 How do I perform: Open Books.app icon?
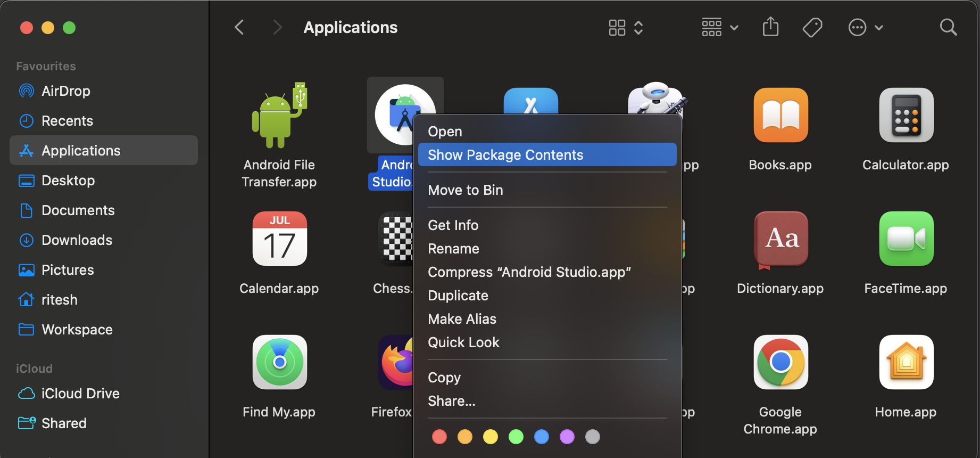780,115
